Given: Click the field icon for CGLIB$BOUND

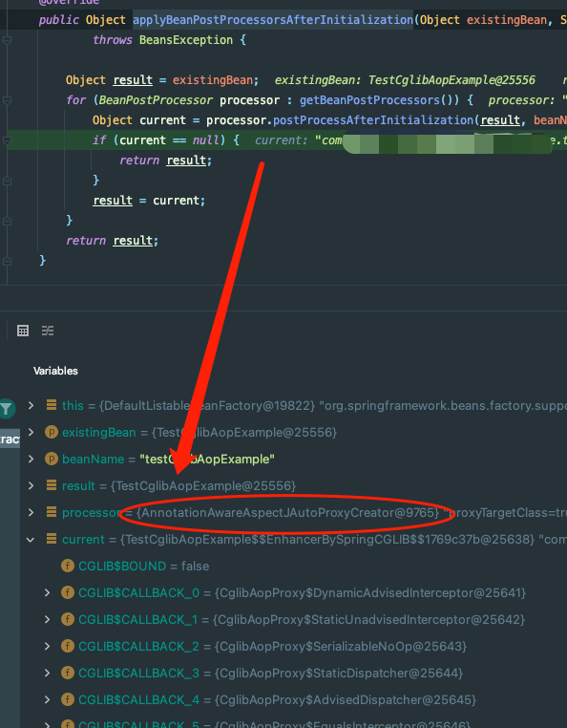Looking at the screenshot, I should [68, 566].
